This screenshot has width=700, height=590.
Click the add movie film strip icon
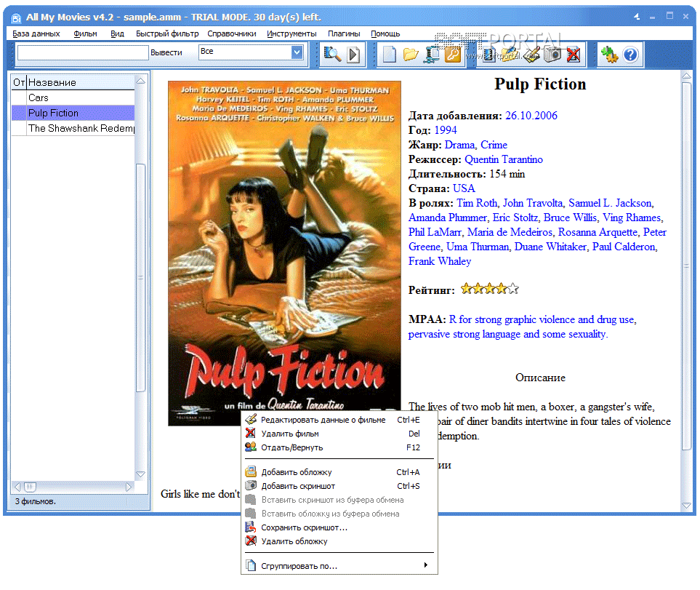point(489,55)
